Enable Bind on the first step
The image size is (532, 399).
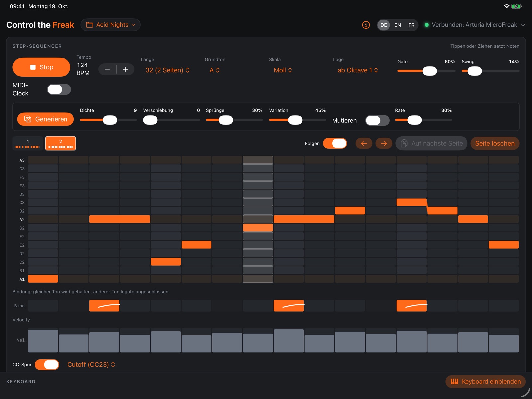(43, 306)
